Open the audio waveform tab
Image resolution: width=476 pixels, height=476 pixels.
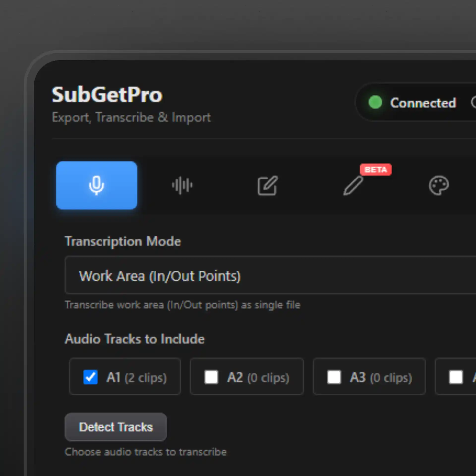coord(182,185)
